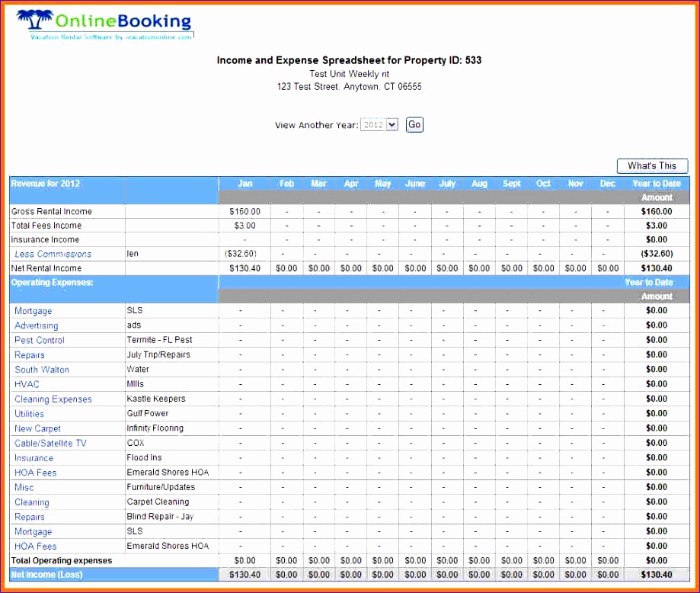The width and height of the screenshot is (700, 593).
Task: Click the Insurance expense link
Action: click(x=33, y=457)
